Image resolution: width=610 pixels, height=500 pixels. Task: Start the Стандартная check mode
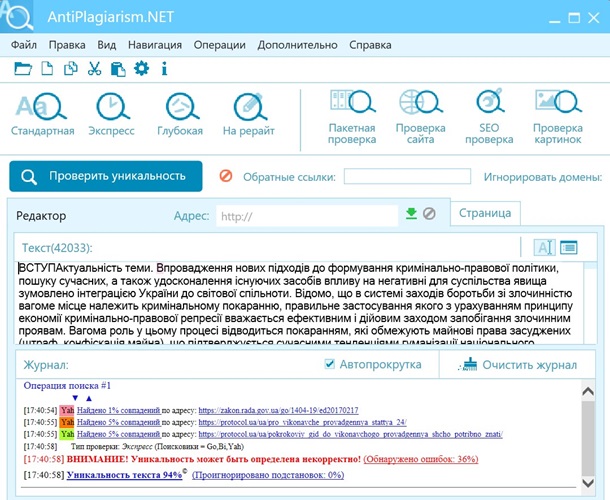[x=42, y=114]
